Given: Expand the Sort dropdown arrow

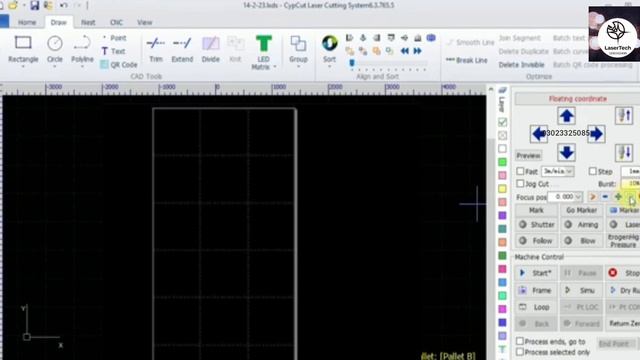Looking at the screenshot, I should pos(329,67).
